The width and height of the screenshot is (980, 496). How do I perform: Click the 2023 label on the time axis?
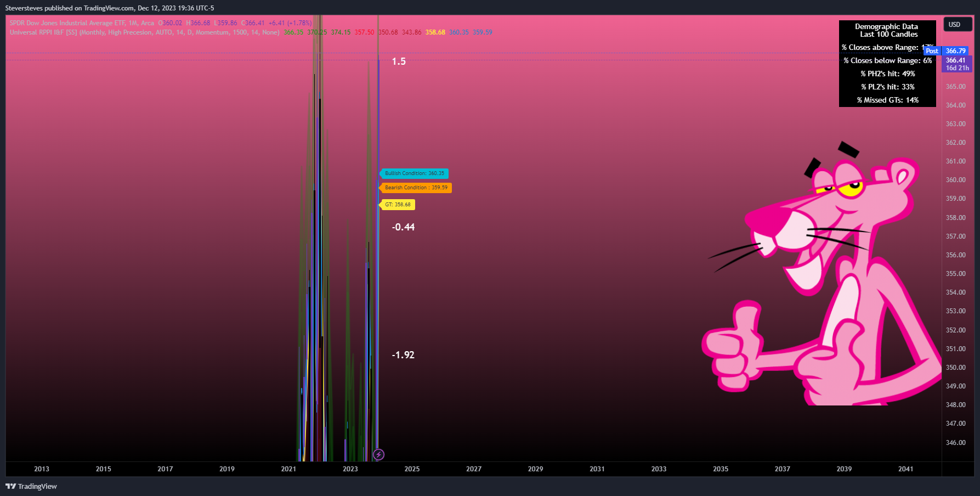pos(350,469)
